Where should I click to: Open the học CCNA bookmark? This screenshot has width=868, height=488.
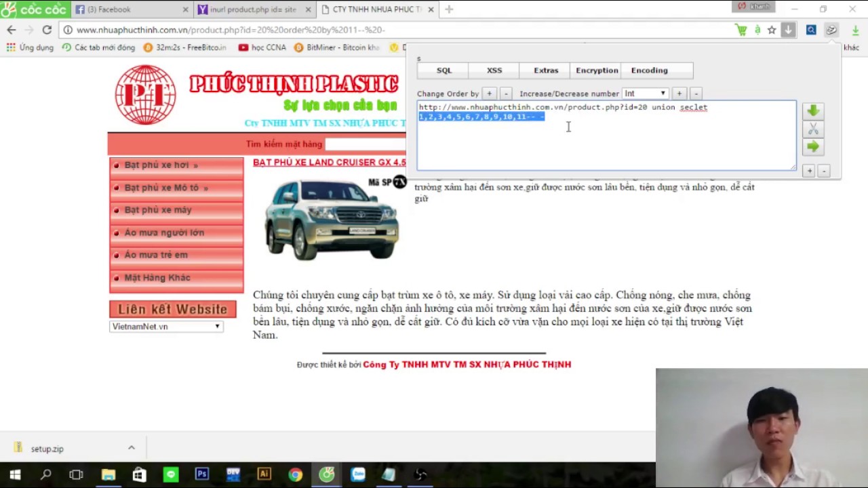coord(262,47)
